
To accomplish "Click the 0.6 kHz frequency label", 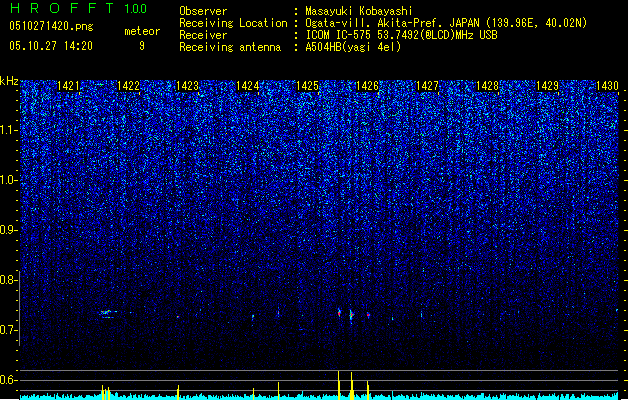I will point(8,380).
